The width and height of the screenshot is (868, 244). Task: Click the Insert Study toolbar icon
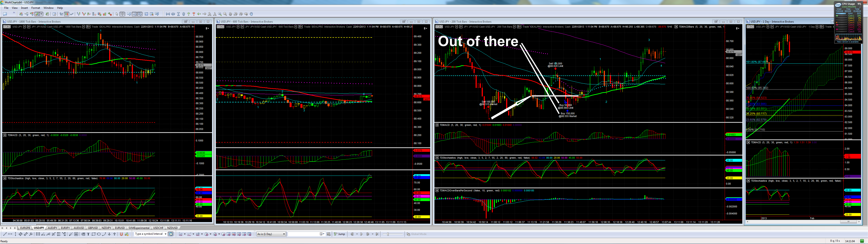pyautogui.click(x=26, y=14)
